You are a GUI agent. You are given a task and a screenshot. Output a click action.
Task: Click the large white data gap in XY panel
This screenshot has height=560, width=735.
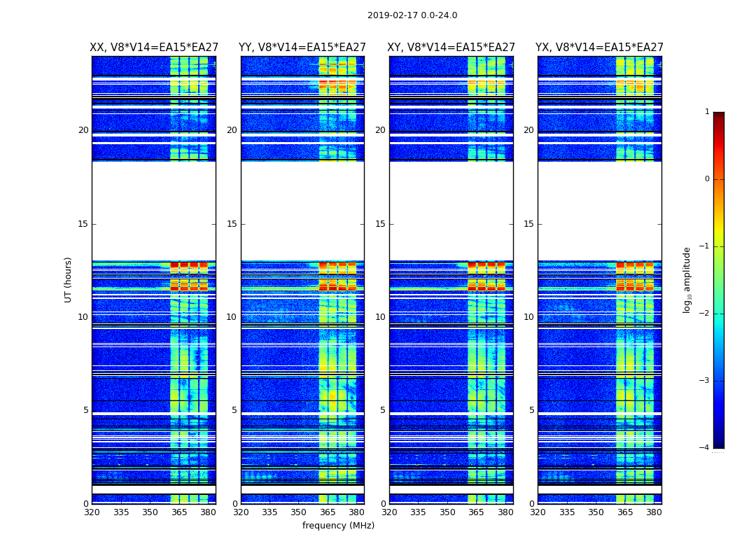point(451,210)
